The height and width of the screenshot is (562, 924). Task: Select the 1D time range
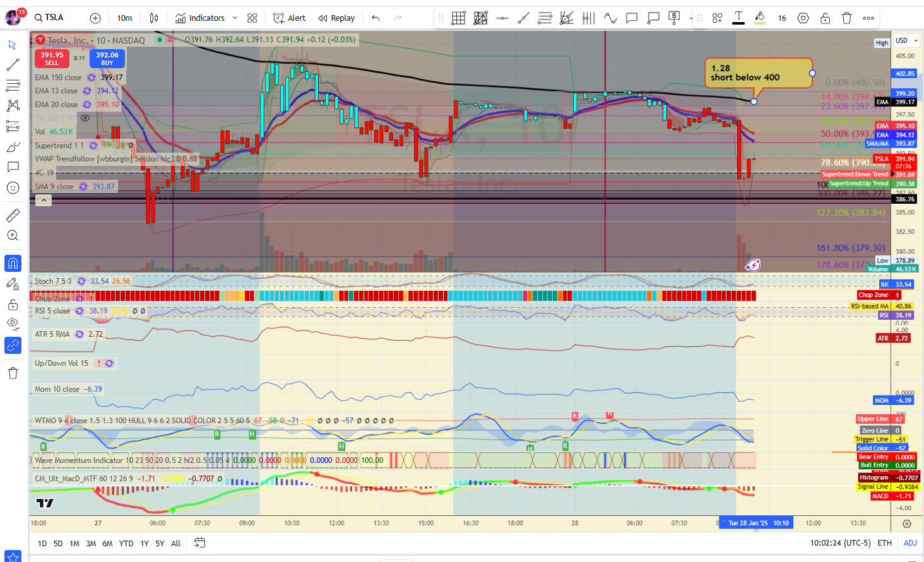point(42,543)
